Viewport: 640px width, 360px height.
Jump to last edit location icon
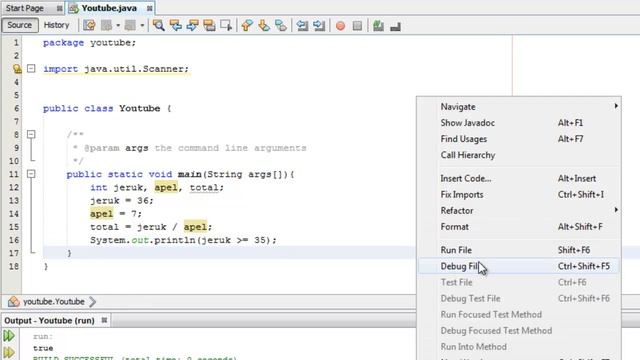[x=89, y=25]
